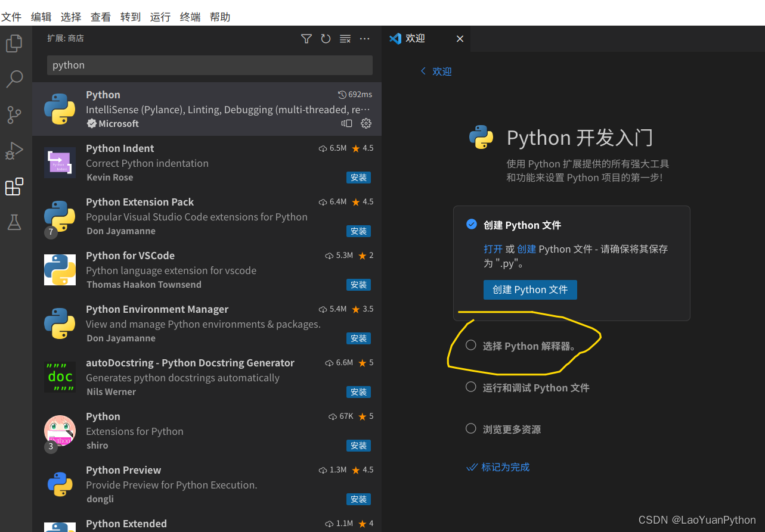
Task: Click the large Python logo in walkthrough
Action: tap(481, 137)
